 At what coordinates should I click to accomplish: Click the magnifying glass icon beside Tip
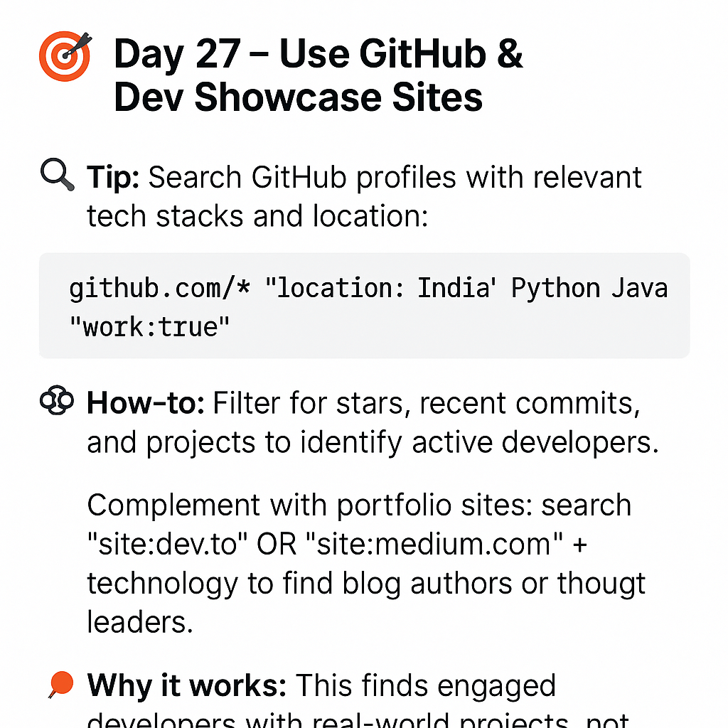tap(58, 176)
